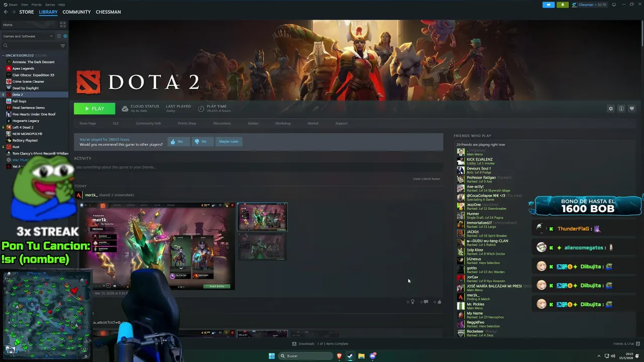Open the Market link
Image resolution: width=644 pixels, height=362 pixels.
click(x=313, y=123)
